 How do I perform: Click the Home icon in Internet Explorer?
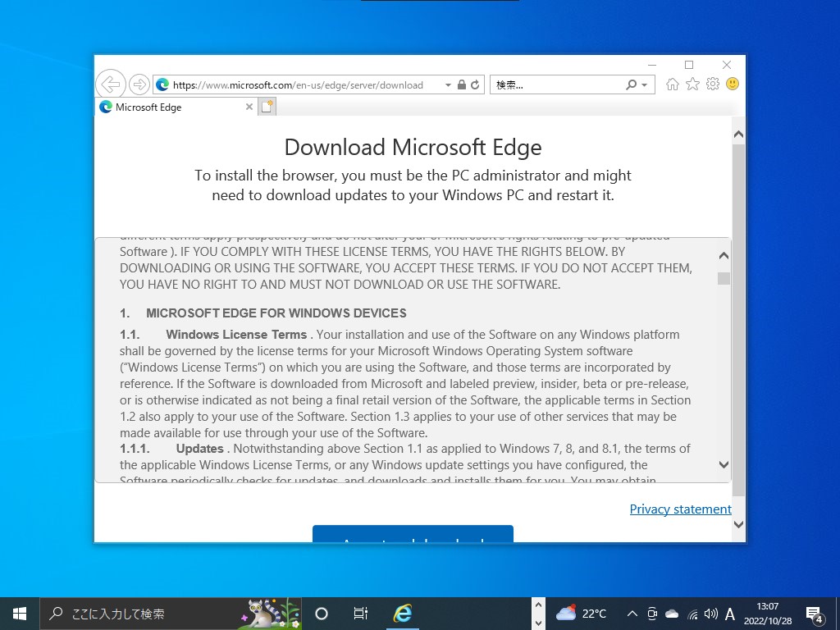pyautogui.click(x=673, y=84)
